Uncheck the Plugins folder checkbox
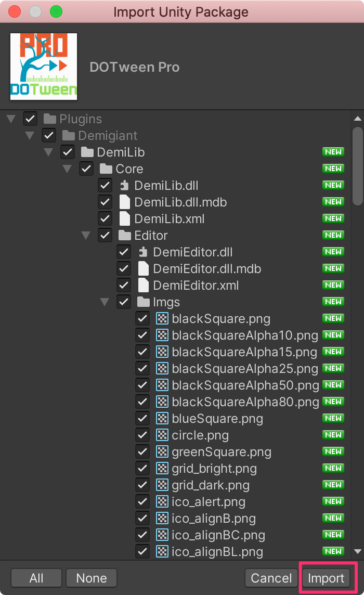Screen dimensions: 364x595 point(30,119)
